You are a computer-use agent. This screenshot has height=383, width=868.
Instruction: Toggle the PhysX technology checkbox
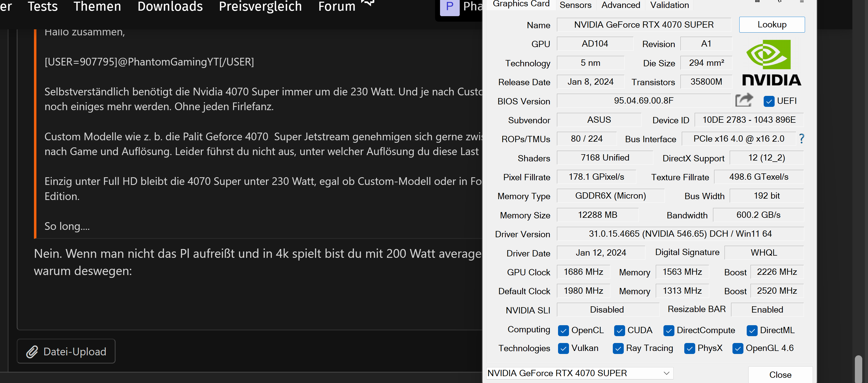(x=690, y=348)
